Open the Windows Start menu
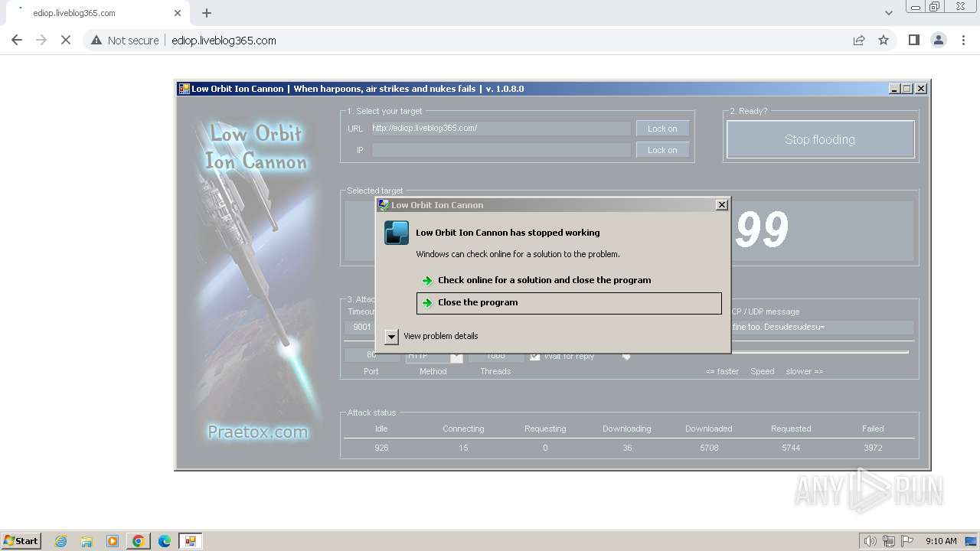 [21, 541]
